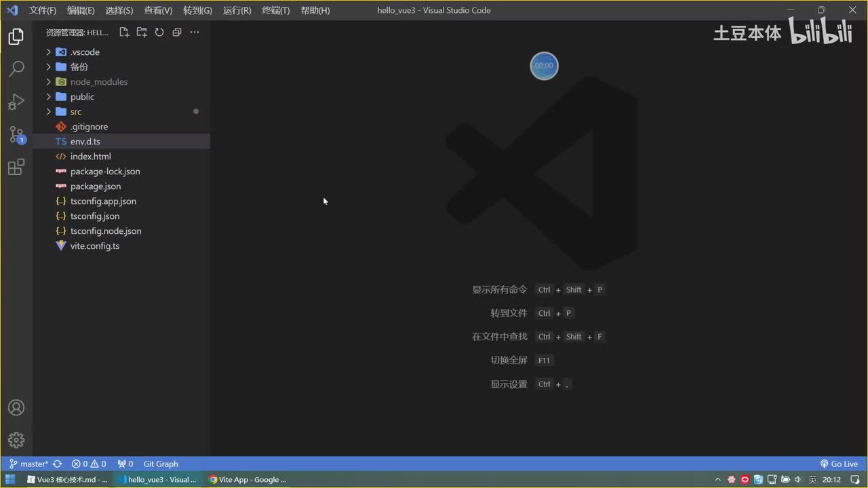Open the Extensions view

pyautogui.click(x=16, y=167)
